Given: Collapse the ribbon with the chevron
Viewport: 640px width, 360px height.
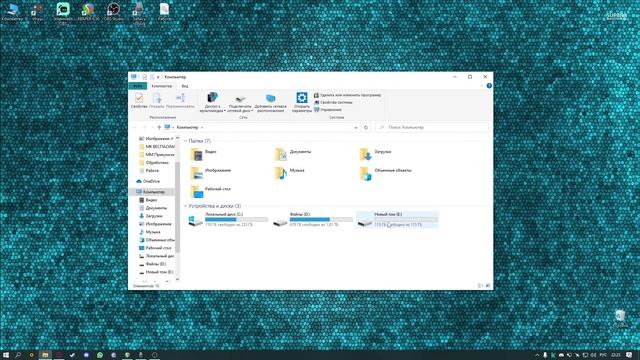Looking at the screenshot, I should click(482, 86).
